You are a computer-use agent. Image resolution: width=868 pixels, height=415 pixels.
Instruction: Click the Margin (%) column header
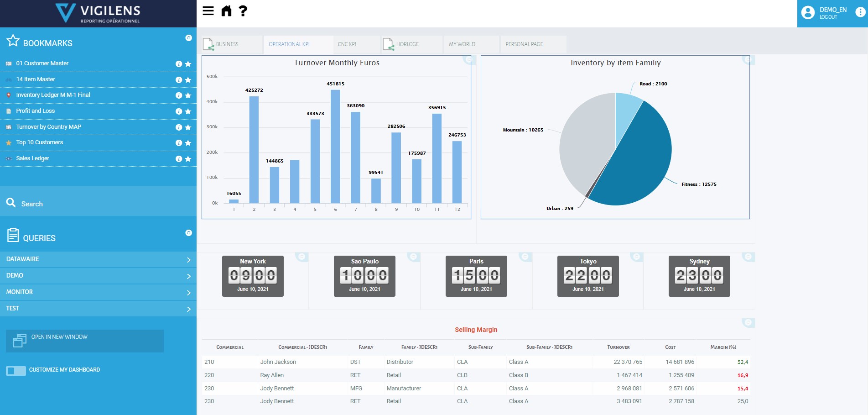pyautogui.click(x=723, y=347)
